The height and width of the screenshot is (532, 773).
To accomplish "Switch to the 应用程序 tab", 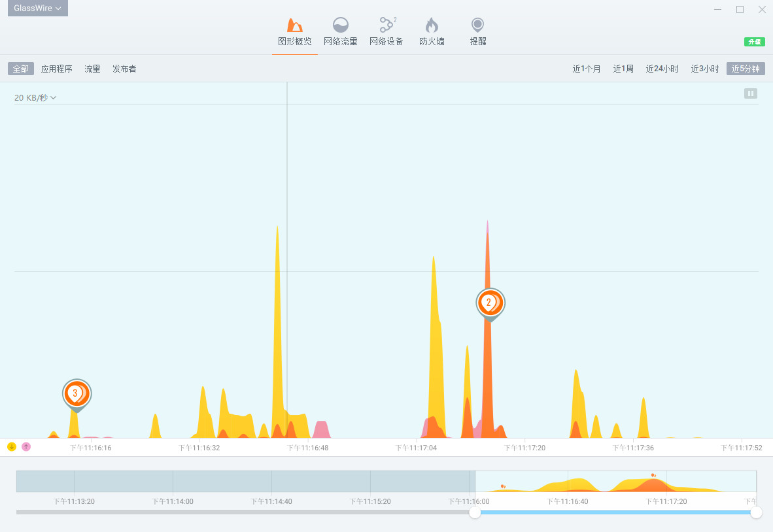I will tap(57, 69).
